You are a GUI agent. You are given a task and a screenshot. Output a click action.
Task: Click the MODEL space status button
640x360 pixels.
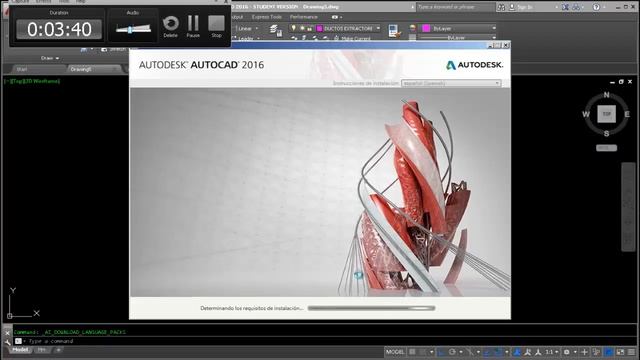pos(395,352)
